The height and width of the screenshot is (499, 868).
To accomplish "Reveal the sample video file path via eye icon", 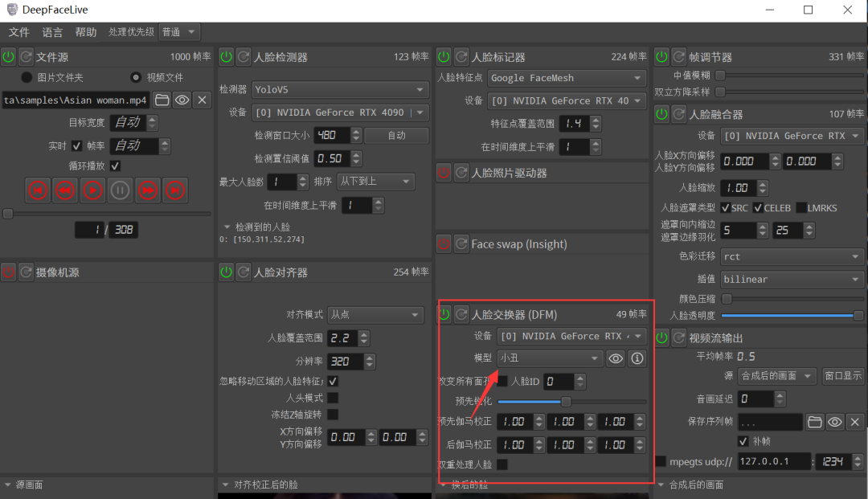I will 182,100.
